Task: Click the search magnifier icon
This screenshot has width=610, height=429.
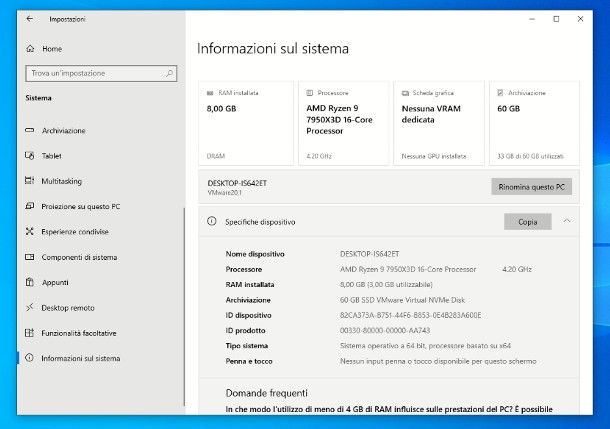Action: click(x=169, y=73)
